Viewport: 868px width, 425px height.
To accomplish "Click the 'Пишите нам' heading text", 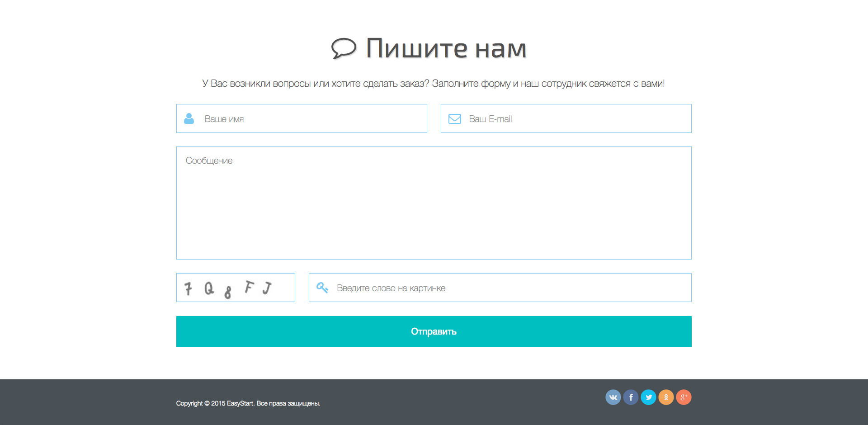I will pyautogui.click(x=446, y=48).
